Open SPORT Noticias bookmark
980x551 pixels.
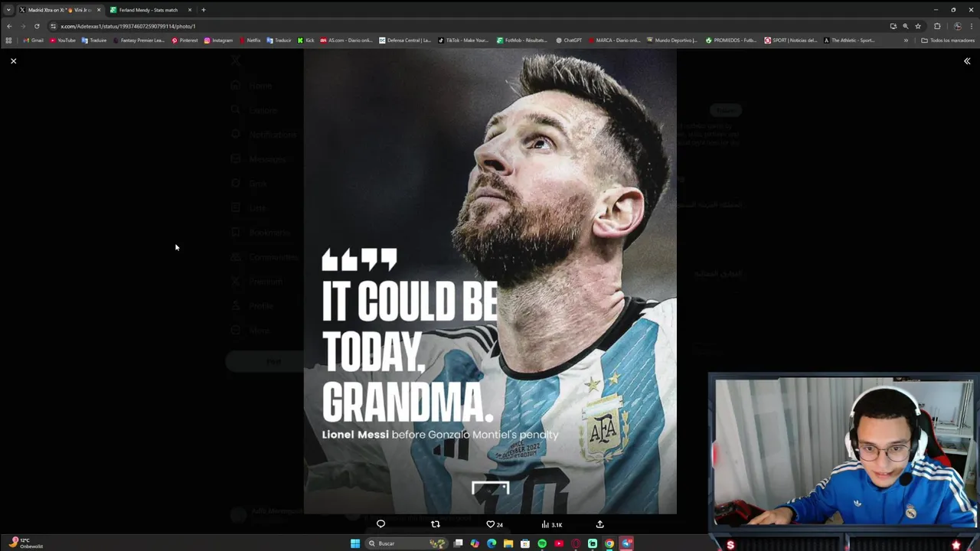coord(791,41)
